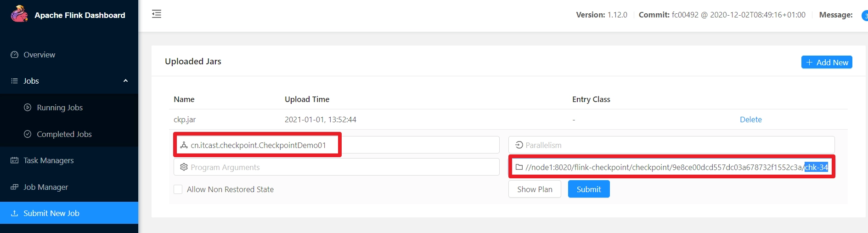Click the Delete link for ckp.jar

click(751, 119)
